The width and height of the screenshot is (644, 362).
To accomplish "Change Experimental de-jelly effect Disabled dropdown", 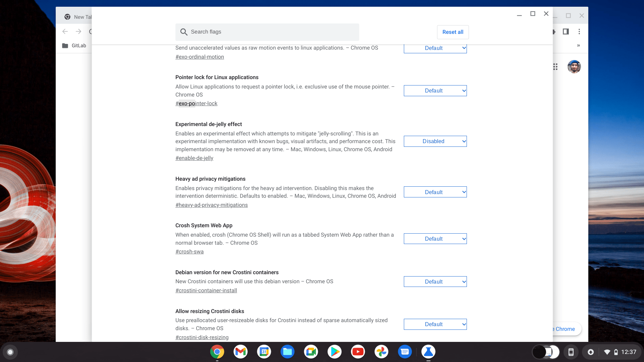I will [x=435, y=141].
